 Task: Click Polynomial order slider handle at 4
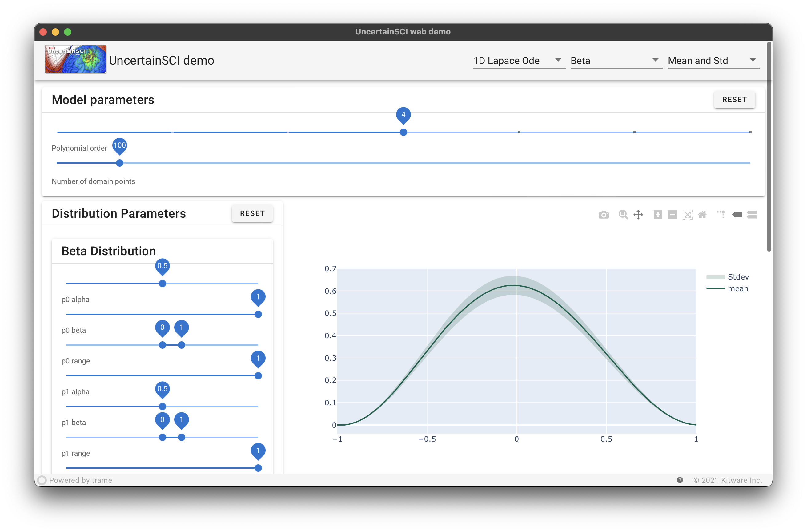(x=403, y=132)
